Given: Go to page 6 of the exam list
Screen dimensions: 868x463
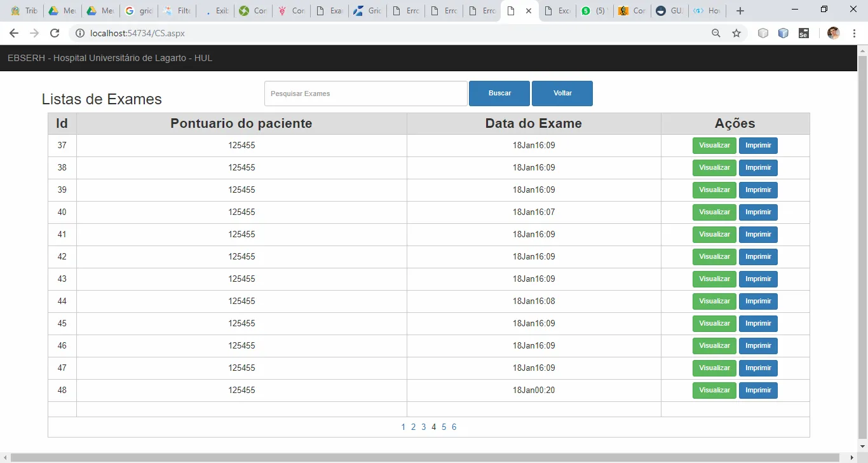Looking at the screenshot, I should 454,427.
